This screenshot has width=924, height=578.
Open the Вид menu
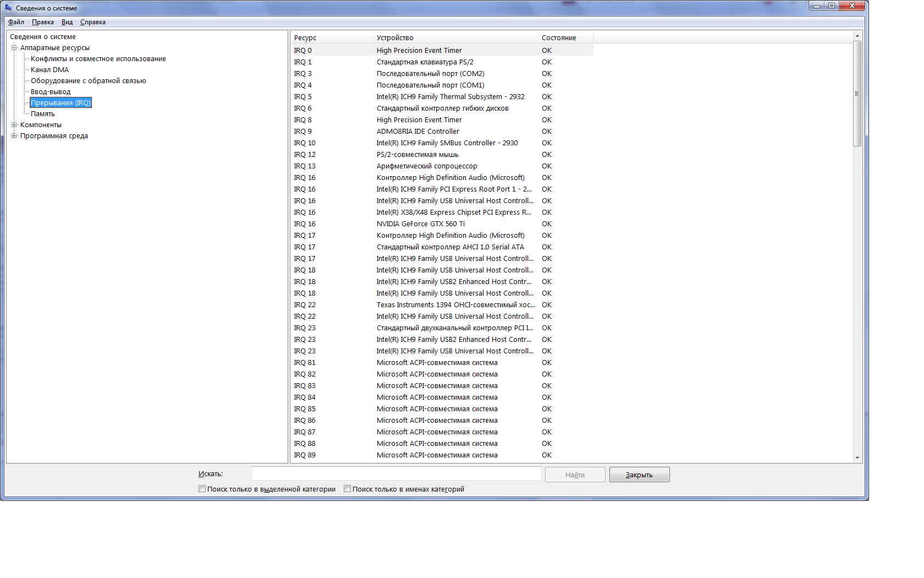click(x=67, y=22)
